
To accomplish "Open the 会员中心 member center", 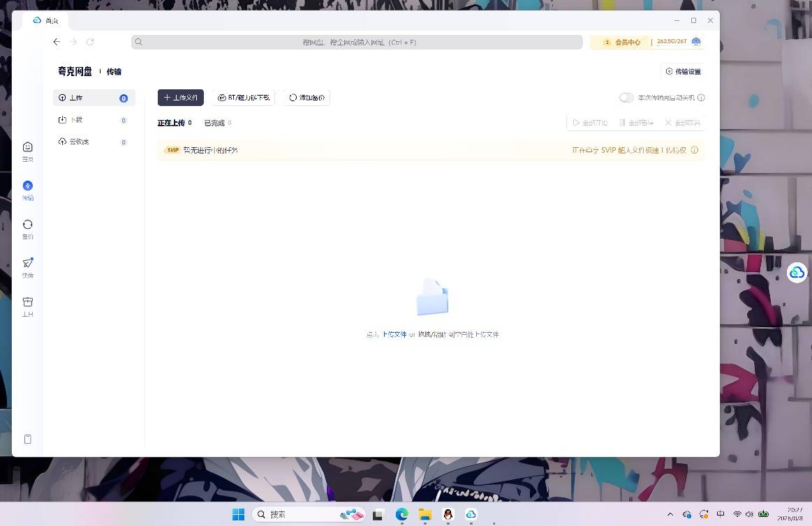I will [622, 42].
